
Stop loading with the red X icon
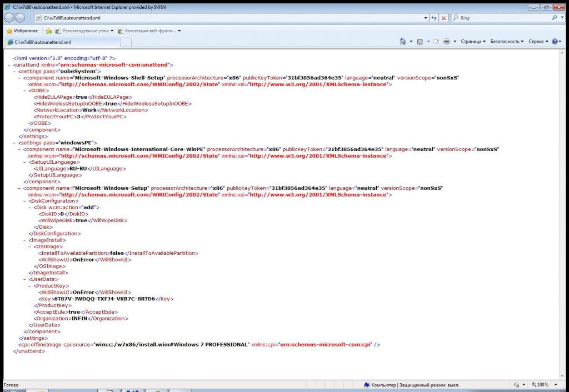(443, 18)
